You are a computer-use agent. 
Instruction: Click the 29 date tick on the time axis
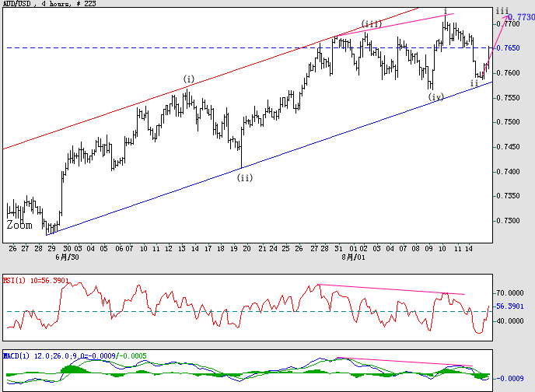[x=51, y=249]
